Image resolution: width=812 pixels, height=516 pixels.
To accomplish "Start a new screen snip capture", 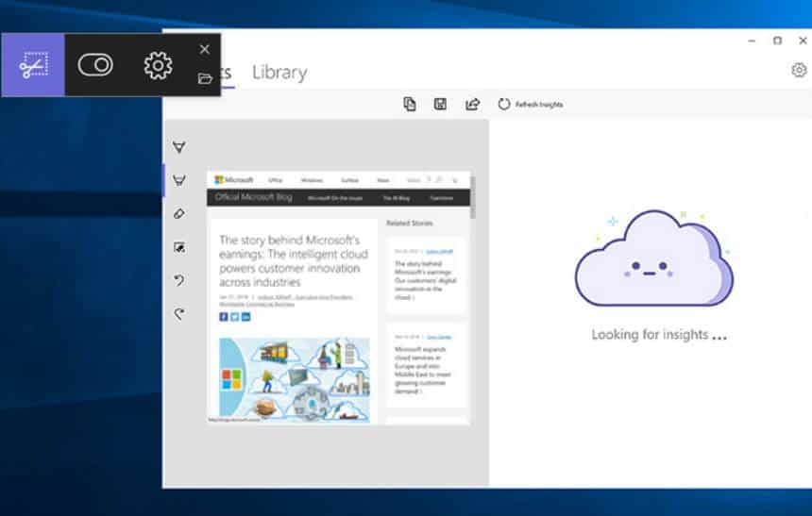I will click(x=33, y=65).
